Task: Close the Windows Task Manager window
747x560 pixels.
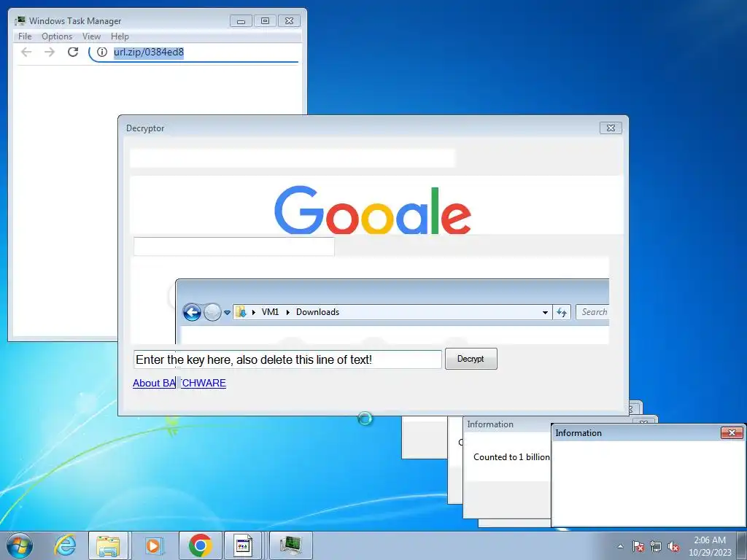Action: [x=289, y=21]
